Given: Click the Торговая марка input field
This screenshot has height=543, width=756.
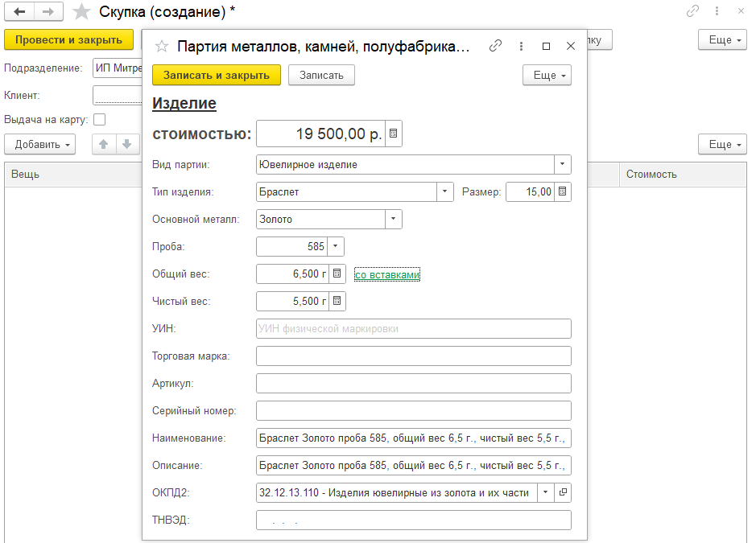Looking at the screenshot, I should (413, 356).
